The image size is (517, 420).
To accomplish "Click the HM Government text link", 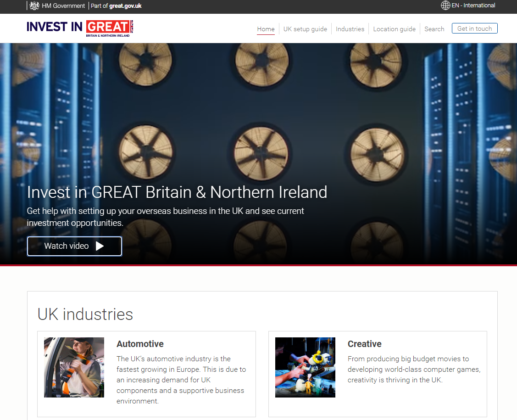I will [63, 6].
